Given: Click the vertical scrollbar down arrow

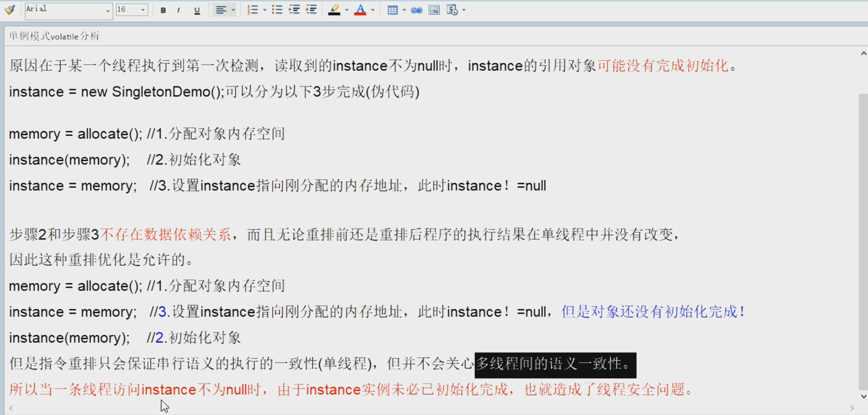Looking at the screenshot, I should point(864,396).
